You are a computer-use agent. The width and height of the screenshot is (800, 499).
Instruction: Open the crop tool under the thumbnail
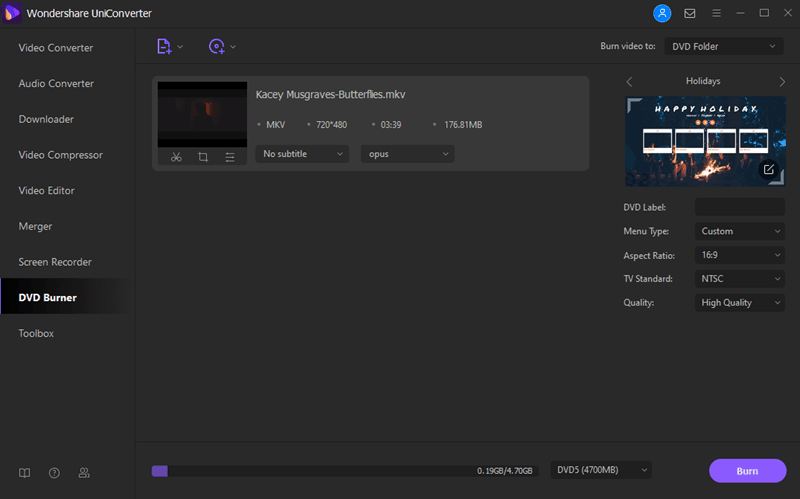pyautogui.click(x=203, y=157)
